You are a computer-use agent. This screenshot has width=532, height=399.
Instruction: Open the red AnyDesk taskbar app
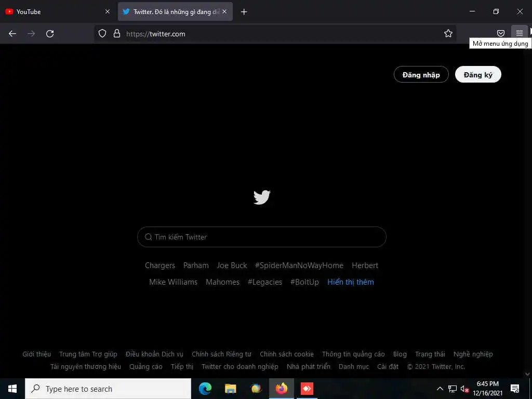click(307, 389)
